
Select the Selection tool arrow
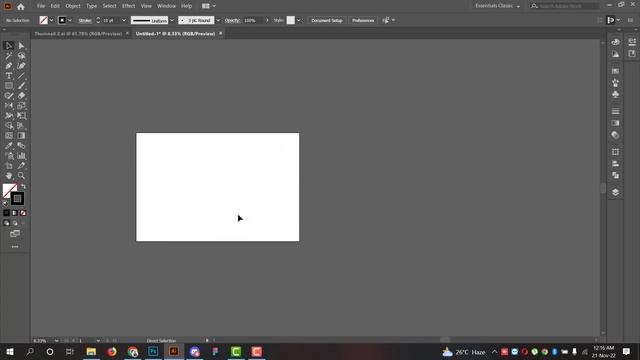pyautogui.click(x=9, y=46)
